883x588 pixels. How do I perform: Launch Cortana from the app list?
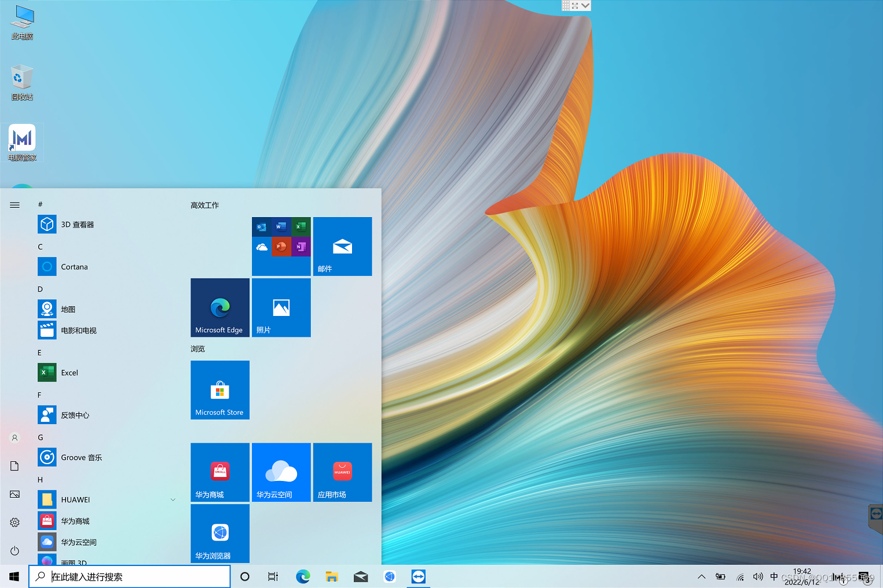coord(107,267)
